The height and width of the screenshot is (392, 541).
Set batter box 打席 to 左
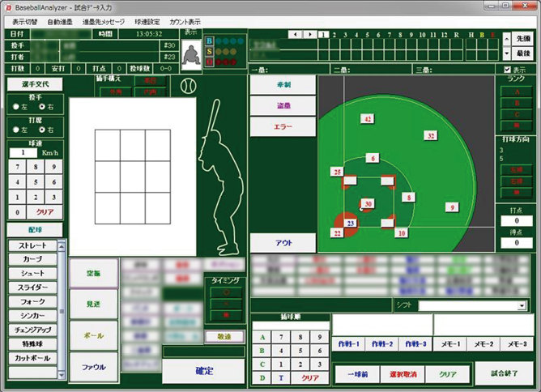coord(16,130)
